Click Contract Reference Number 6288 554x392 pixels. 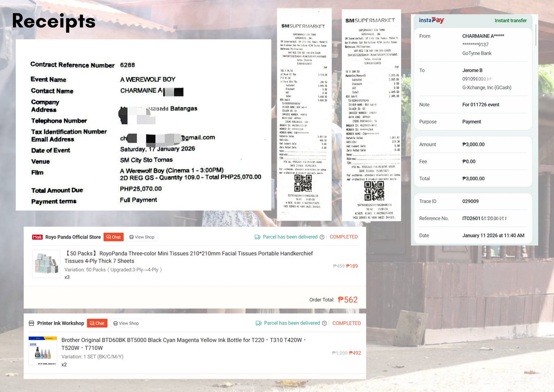[x=127, y=65]
